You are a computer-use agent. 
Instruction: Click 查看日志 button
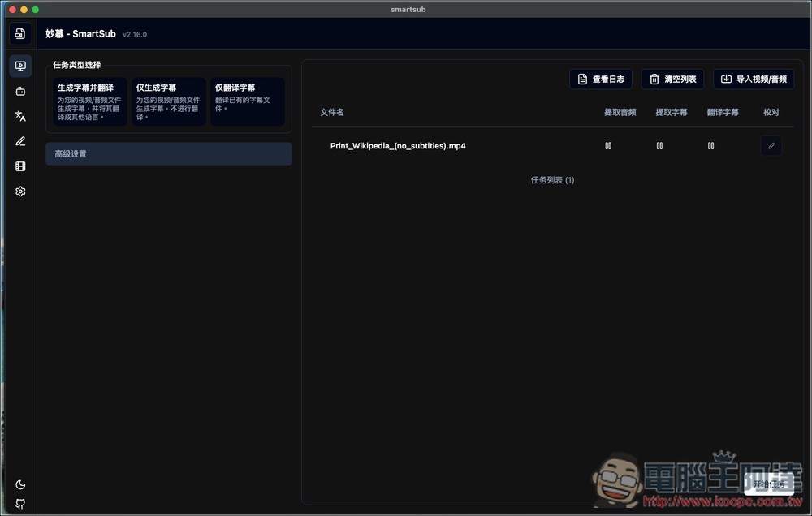[x=601, y=80]
